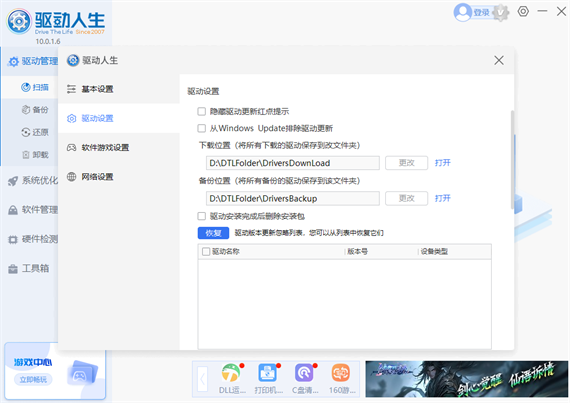Minimize the main 驱动人生 window
570x403 pixels.
[542, 11]
